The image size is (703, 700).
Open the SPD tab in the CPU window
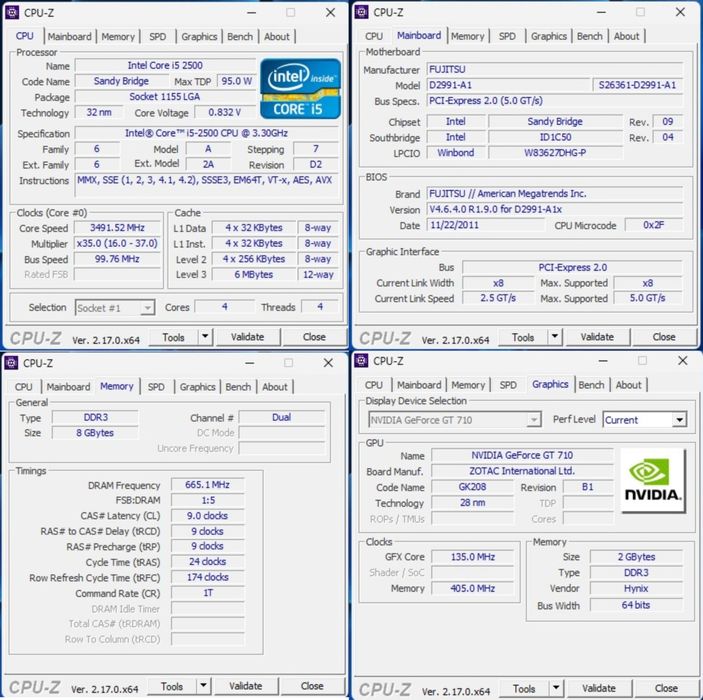point(157,37)
